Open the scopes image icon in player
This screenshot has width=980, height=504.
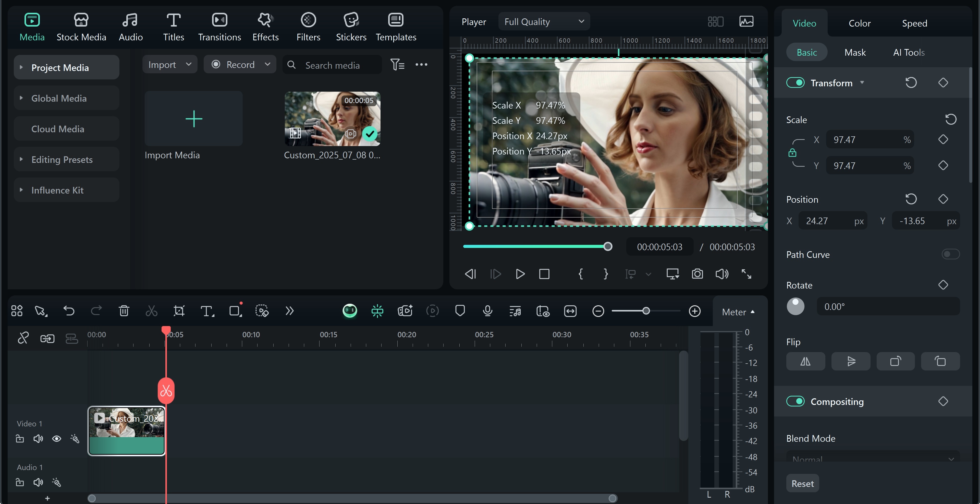click(746, 21)
